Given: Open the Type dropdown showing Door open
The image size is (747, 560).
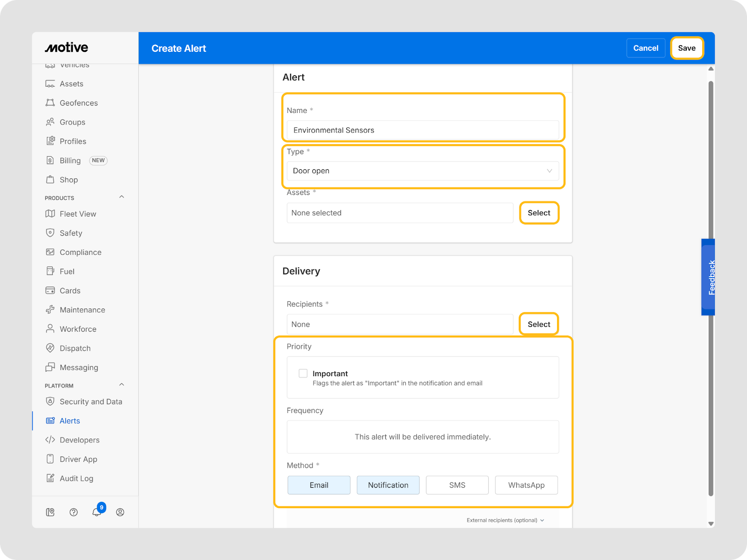Looking at the screenshot, I should tap(423, 171).
